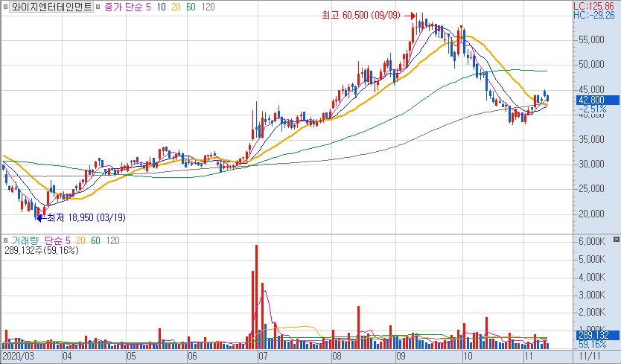Click the 50,000 price axis label
This screenshot has width=621, height=364.
click(591, 64)
